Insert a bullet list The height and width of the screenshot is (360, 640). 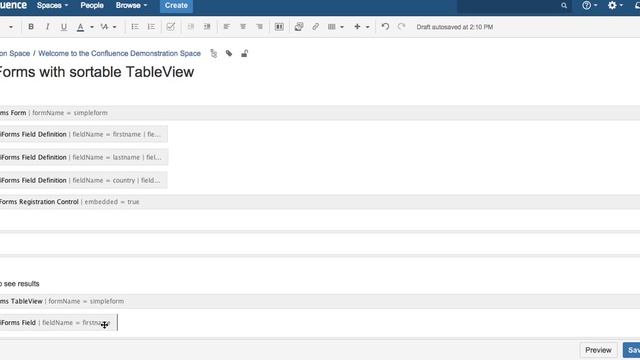coord(135,27)
